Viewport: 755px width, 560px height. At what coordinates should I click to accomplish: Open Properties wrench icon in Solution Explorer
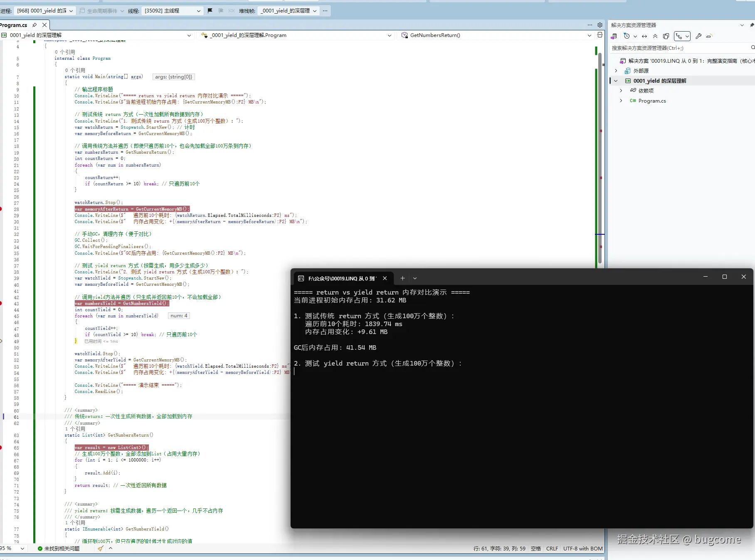698,36
